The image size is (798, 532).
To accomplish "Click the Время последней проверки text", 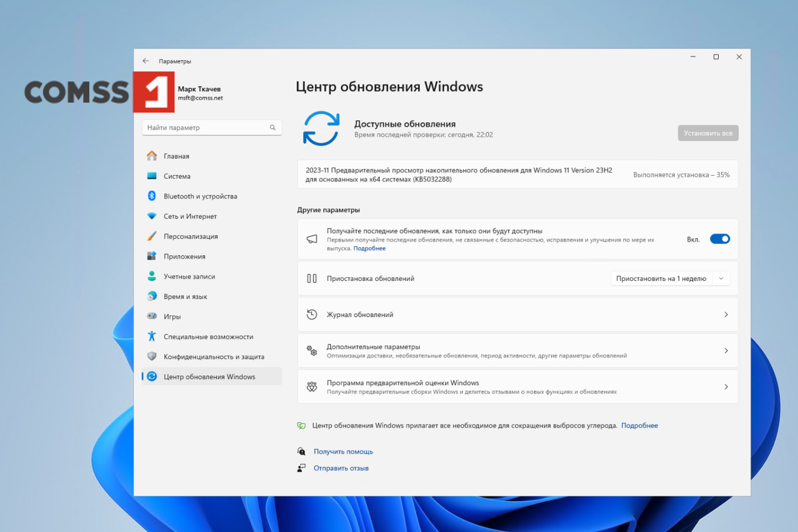I will click(423, 135).
